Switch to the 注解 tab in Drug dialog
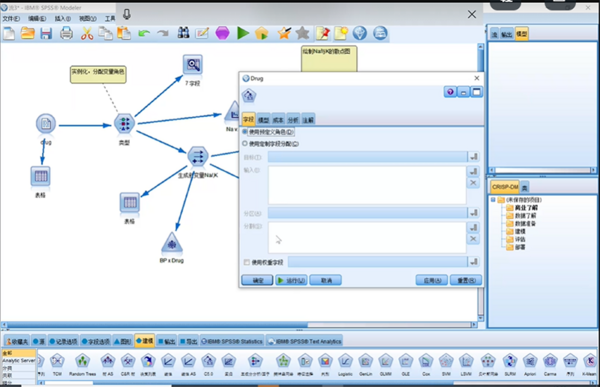The height and width of the screenshot is (387, 600). 308,119
